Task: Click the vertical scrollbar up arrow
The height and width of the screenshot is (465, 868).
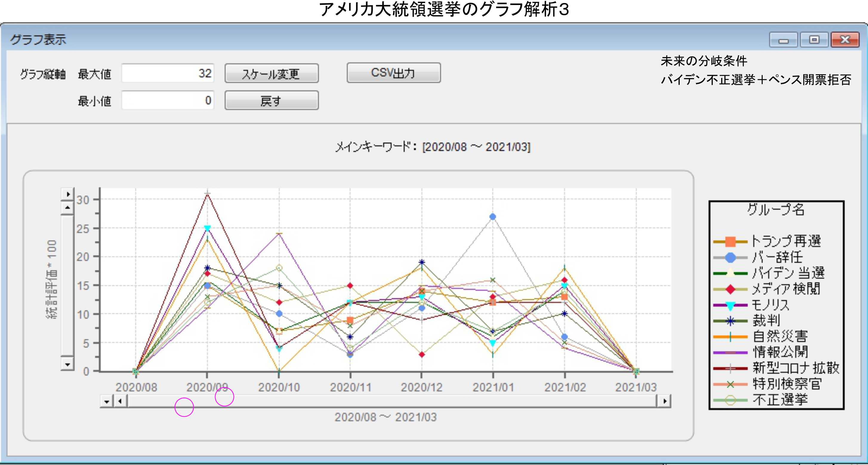Action: tap(68, 208)
